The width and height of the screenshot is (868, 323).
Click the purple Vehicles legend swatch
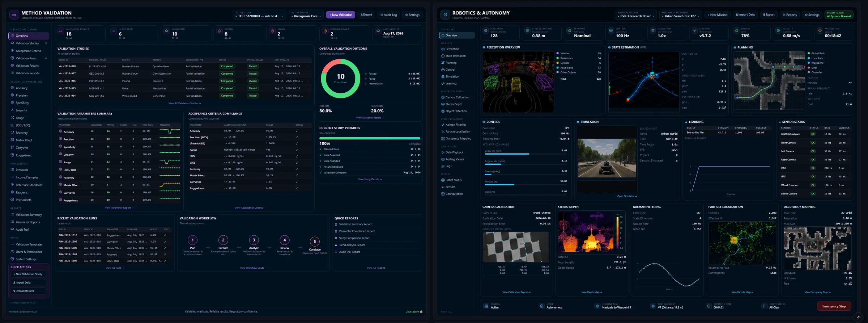click(x=557, y=54)
